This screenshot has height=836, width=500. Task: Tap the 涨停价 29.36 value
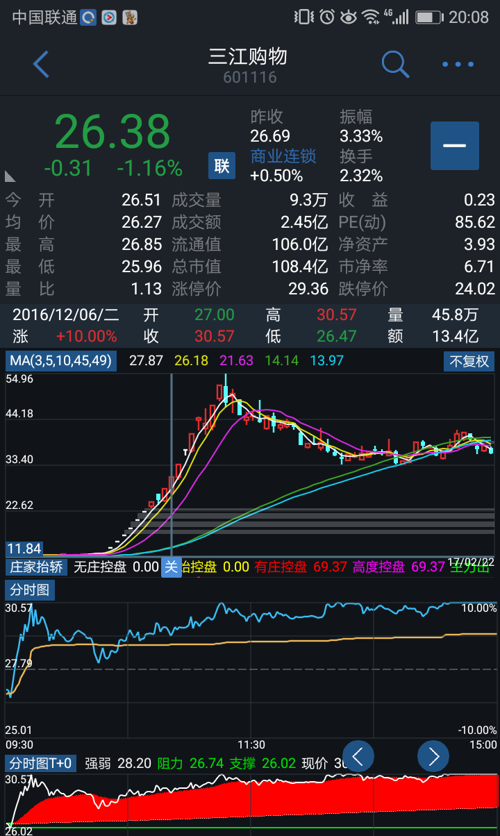point(309,289)
